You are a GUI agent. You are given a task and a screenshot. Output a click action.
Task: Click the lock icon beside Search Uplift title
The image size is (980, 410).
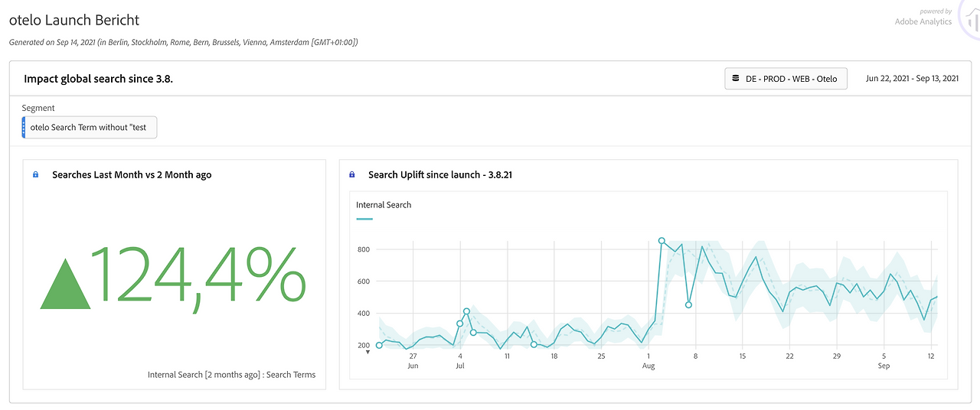pyautogui.click(x=352, y=175)
